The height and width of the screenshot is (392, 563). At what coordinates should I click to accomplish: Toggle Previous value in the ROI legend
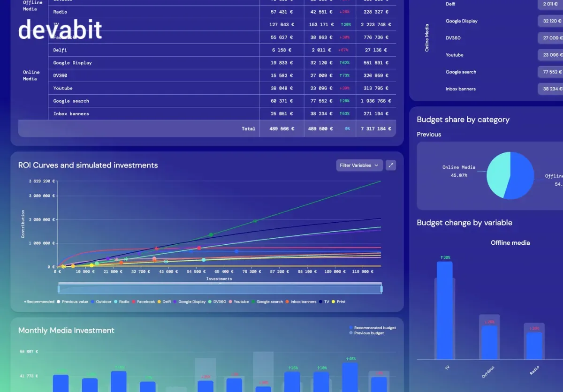73,302
